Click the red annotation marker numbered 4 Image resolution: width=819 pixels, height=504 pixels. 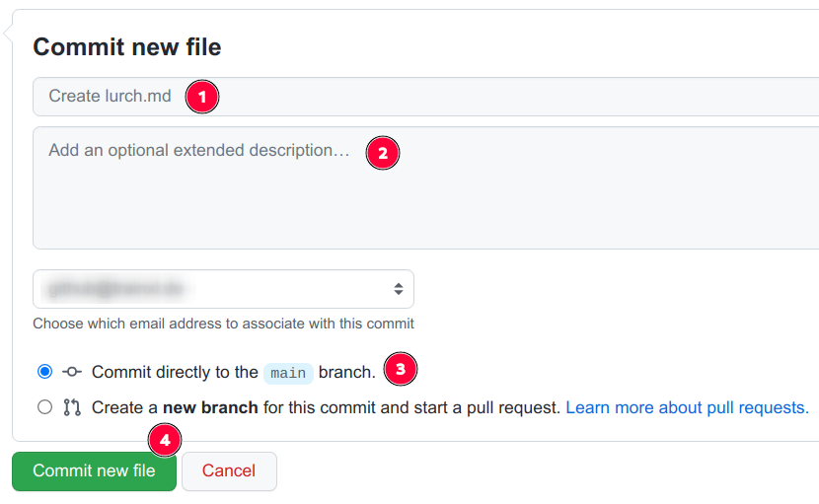[x=165, y=440]
